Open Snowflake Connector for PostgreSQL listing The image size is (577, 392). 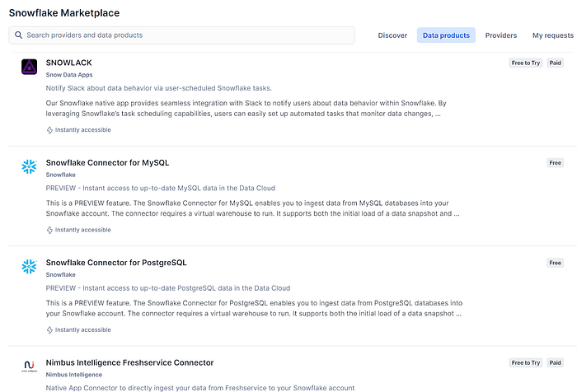(x=116, y=263)
